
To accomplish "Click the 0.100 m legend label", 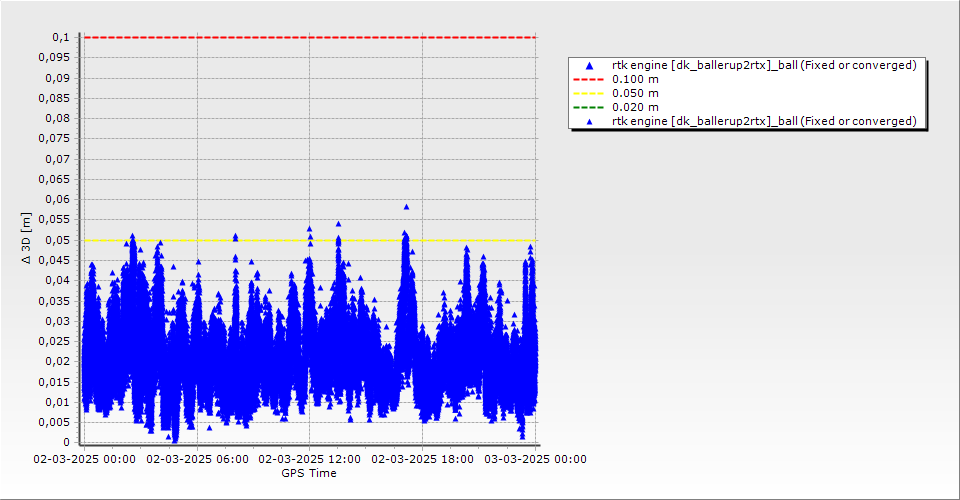I will 636,79.
